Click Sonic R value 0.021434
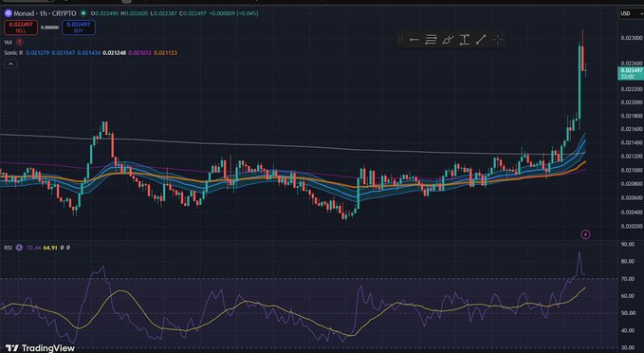Image resolution: width=644 pixels, height=353 pixels. tap(89, 53)
